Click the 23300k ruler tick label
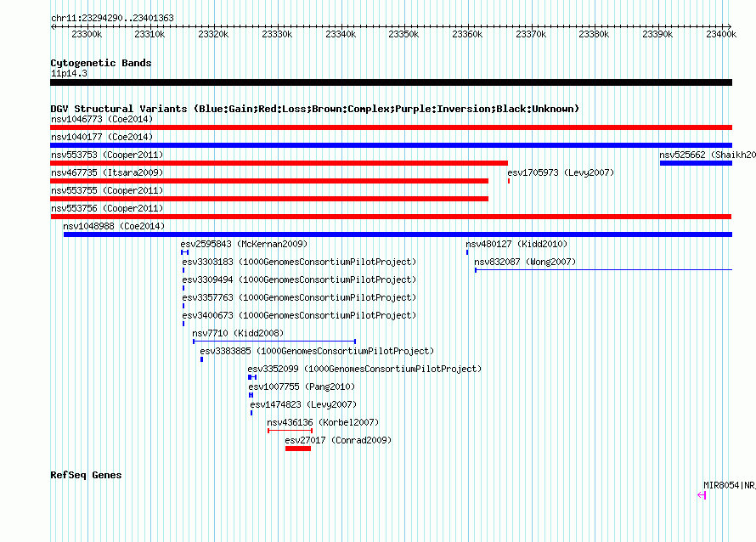The image size is (756, 542). click(87, 34)
